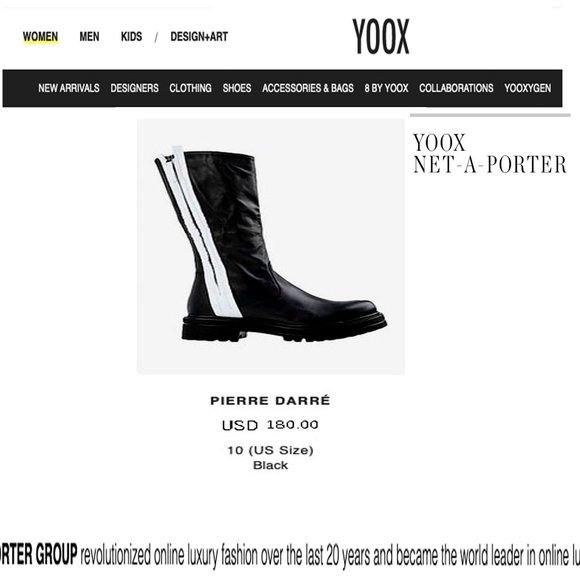Screen dimensions: 580x580
Task: Open the DESIGNERS menu
Action: pyautogui.click(x=134, y=88)
